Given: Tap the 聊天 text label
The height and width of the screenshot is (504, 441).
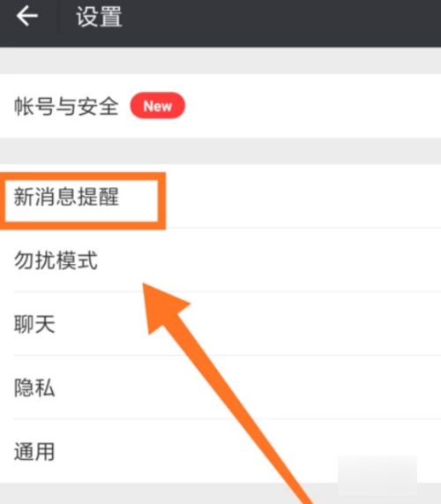Looking at the screenshot, I should click(34, 324).
